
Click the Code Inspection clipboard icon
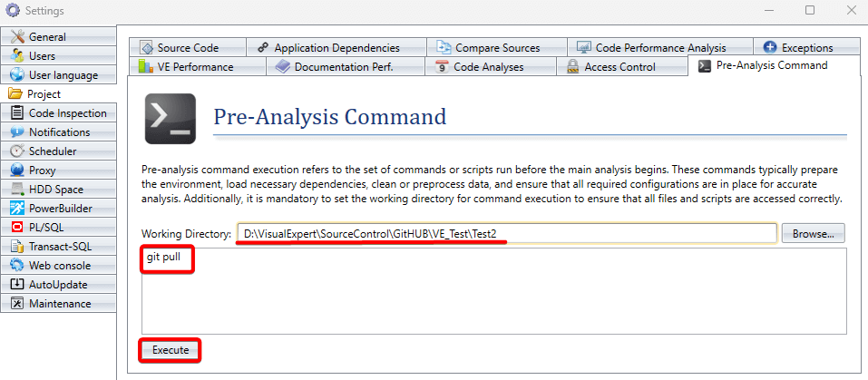click(18, 113)
